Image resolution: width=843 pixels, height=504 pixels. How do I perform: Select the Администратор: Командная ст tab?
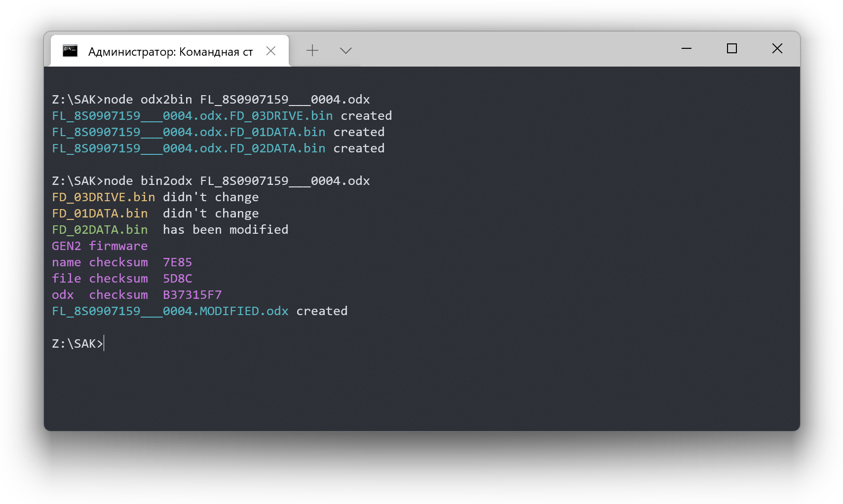(x=170, y=51)
